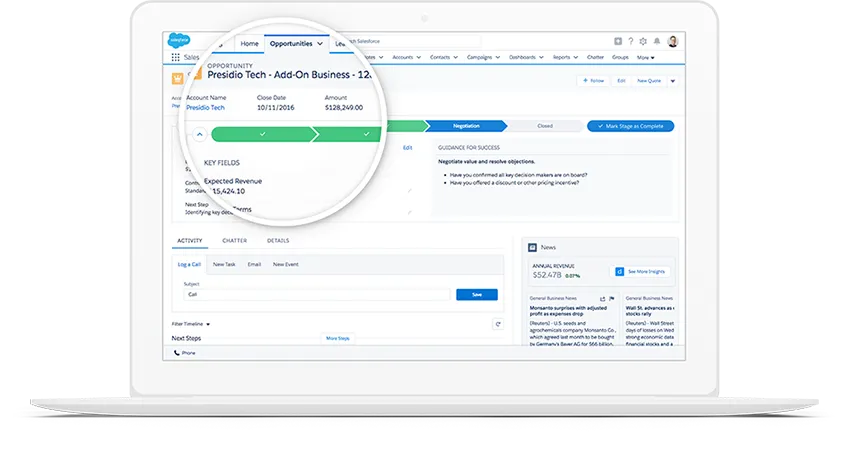The image size is (851, 451).
Task: Click the refresh timeline icon
Action: (497, 324)
